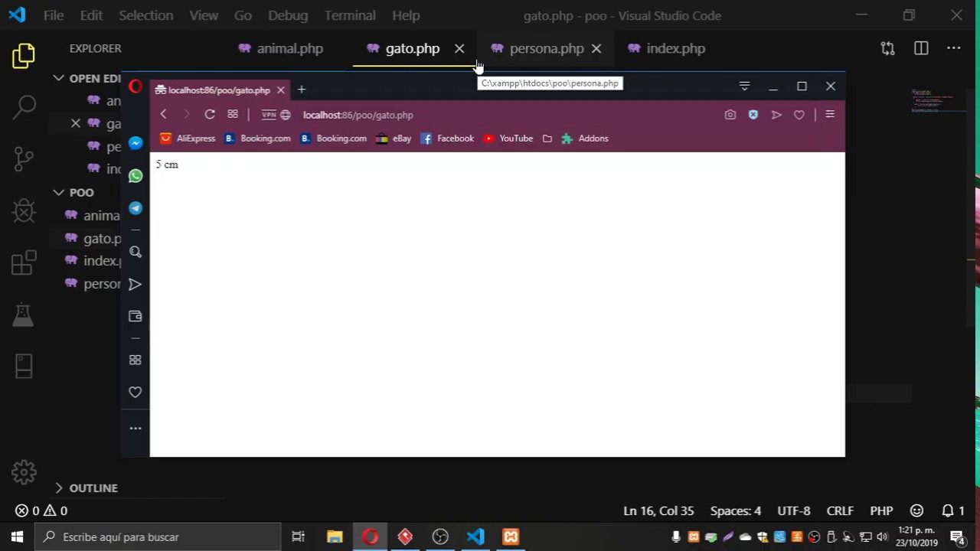Open File Explorer from the taskbar
The image size is (980, 551).
[335, 537]
